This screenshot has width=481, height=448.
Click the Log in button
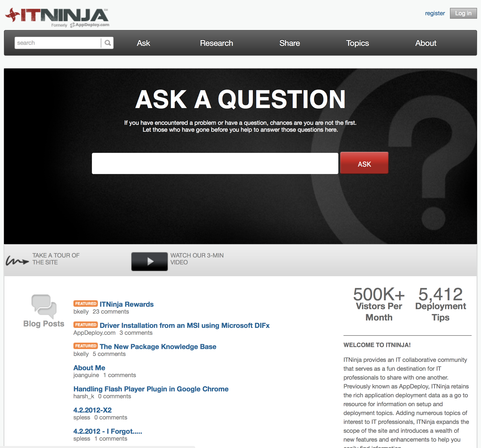pyautogui.click(x=463, y=13)
